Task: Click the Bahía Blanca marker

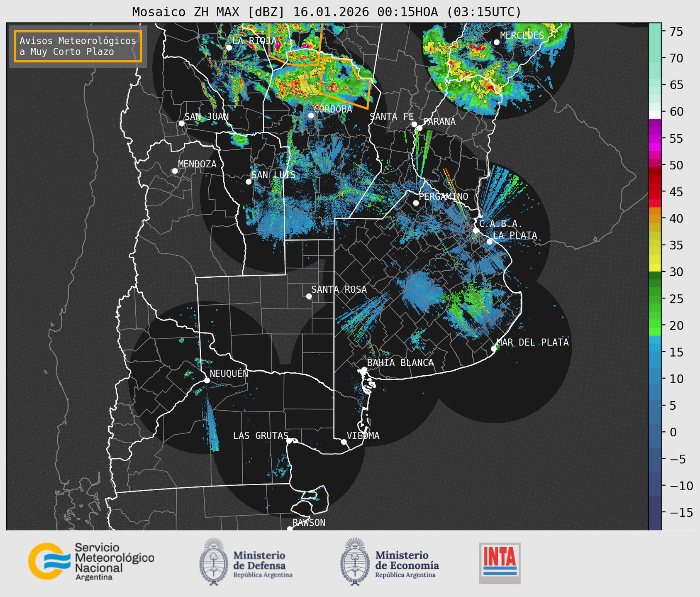Action: pyautogui.click(x=364, y=369)
